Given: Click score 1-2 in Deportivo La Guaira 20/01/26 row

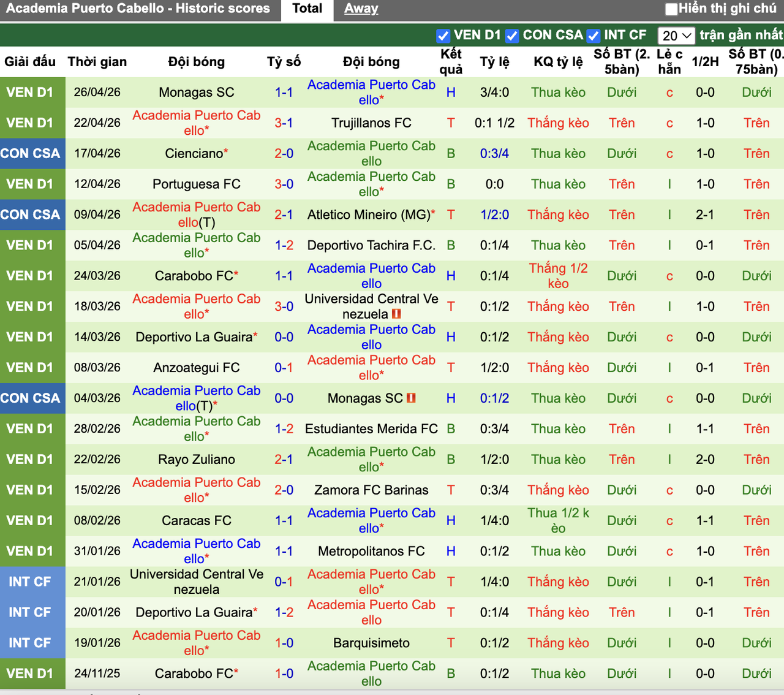Looking at the screenshot, I should [284, 612].
